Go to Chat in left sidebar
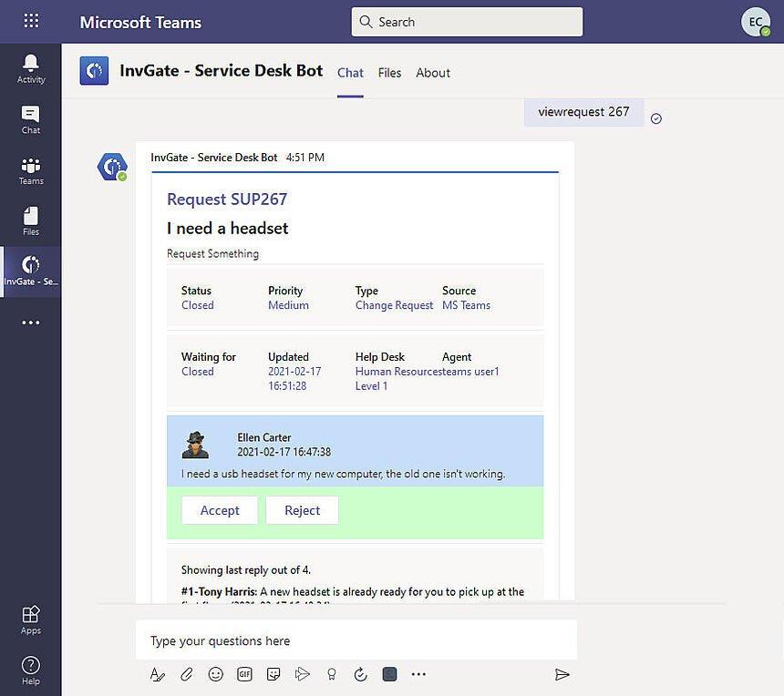The height and width of the screenshot is (696, 784). click(x=30, y=120)
